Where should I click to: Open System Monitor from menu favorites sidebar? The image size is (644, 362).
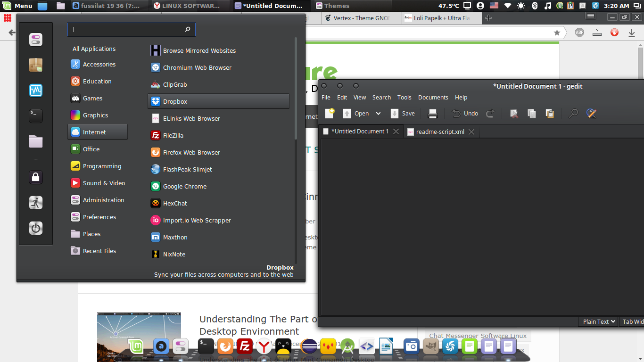36,90
